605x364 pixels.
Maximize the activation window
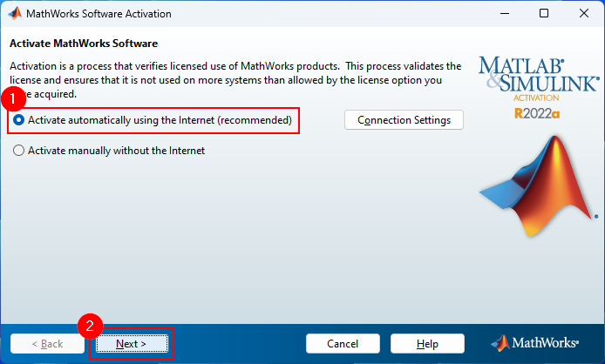click(x=544, y=13)
